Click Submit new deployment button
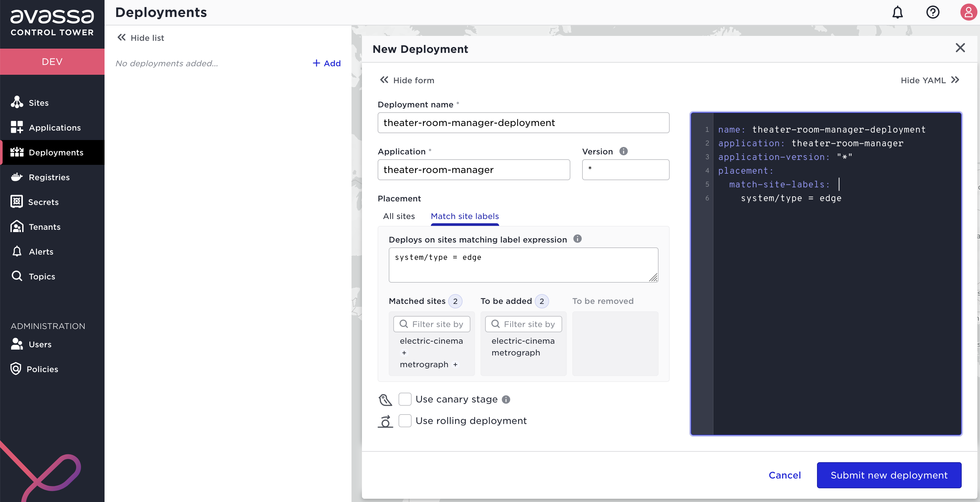 [889, 475]
